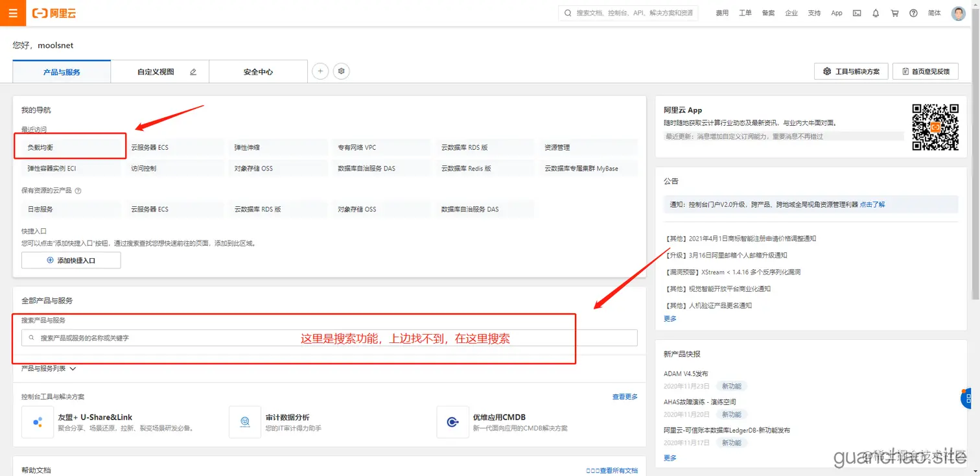Open 云数据库 RDS 版 under 最近访问

pyautogui.click(x=485, y=147)
